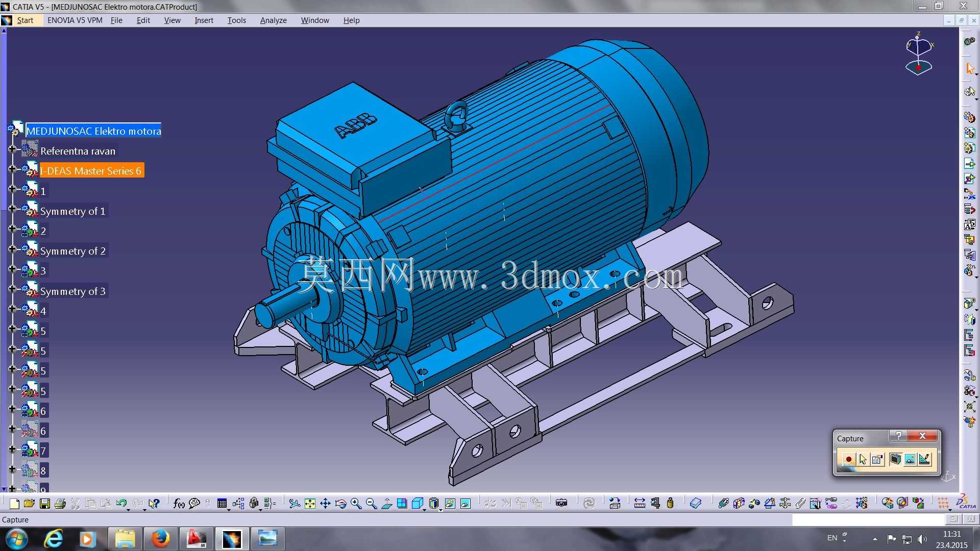This screenshot has width=980, height=551.
Task: Select the Pan view tool
Action: [x=325, y=504]
